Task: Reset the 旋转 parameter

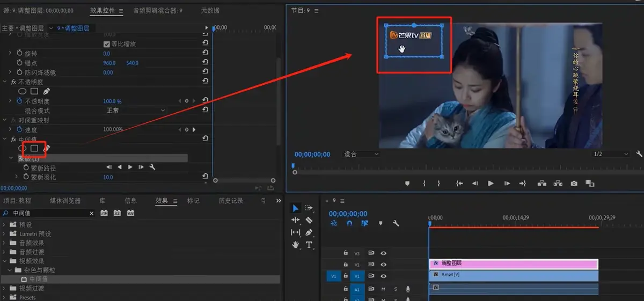Action: 206,54
